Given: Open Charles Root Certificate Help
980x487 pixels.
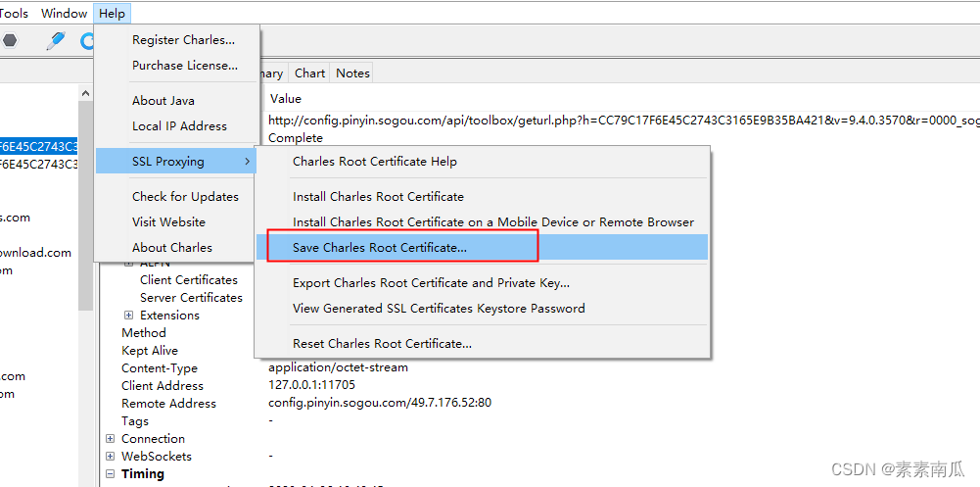Looking at the screenshot, I should tap(374, 162).
